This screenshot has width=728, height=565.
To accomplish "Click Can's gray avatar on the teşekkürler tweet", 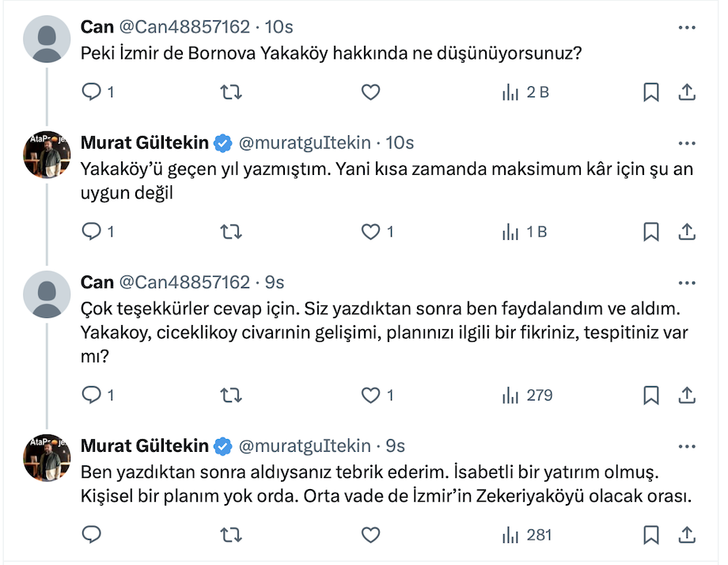I will tap(47, 294).
